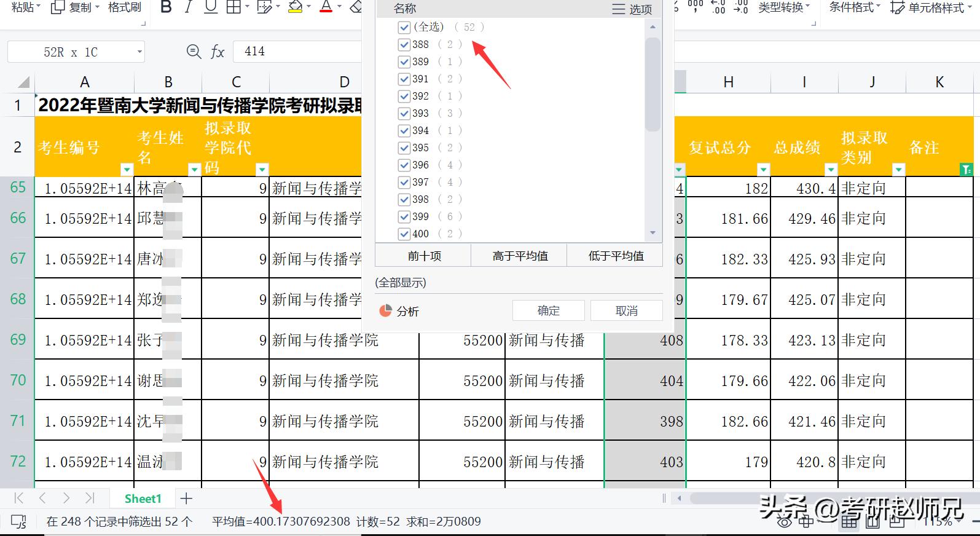Open the 条件格式 menu
The width and height of the screenshot is (980, 536).
coord(855,7)
